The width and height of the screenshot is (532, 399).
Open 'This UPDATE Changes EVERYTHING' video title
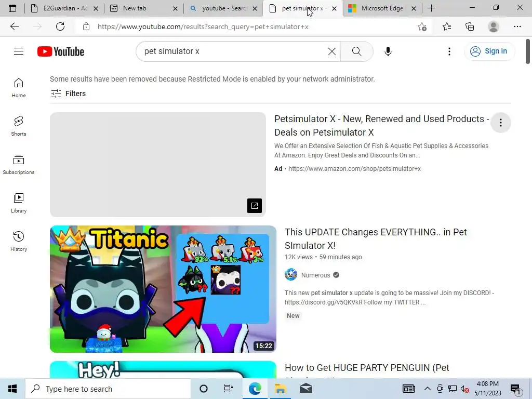[376, 239]
